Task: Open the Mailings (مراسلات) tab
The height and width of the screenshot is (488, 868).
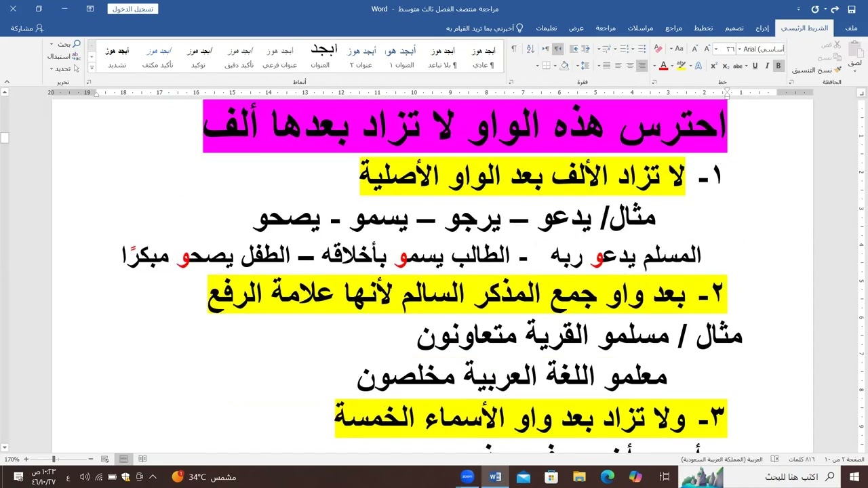Action: coord(640,28)
